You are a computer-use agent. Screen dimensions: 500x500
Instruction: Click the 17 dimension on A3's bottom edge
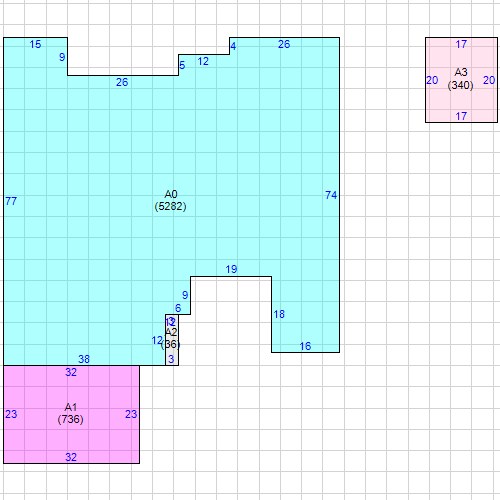coord(461,116)
